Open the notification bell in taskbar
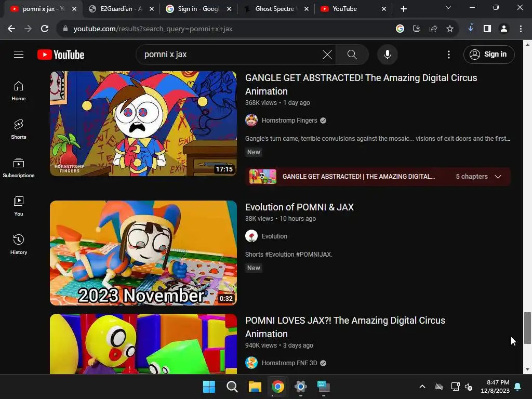 [518, 387]
